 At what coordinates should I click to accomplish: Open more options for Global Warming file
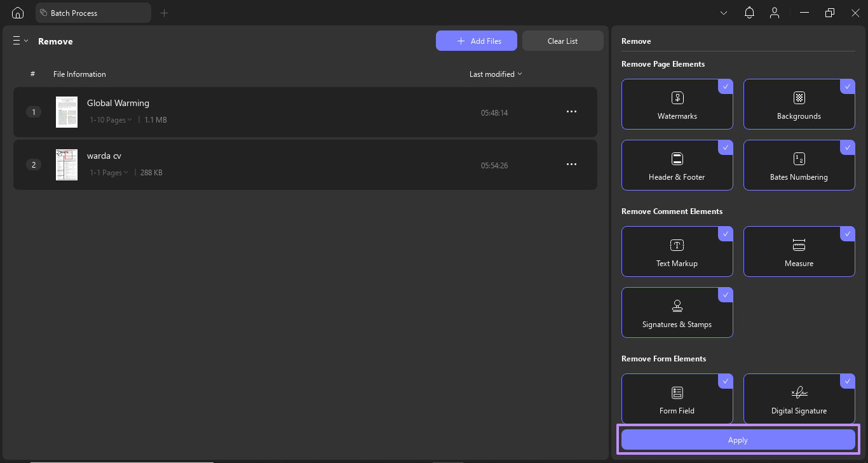tap(571, 112)
